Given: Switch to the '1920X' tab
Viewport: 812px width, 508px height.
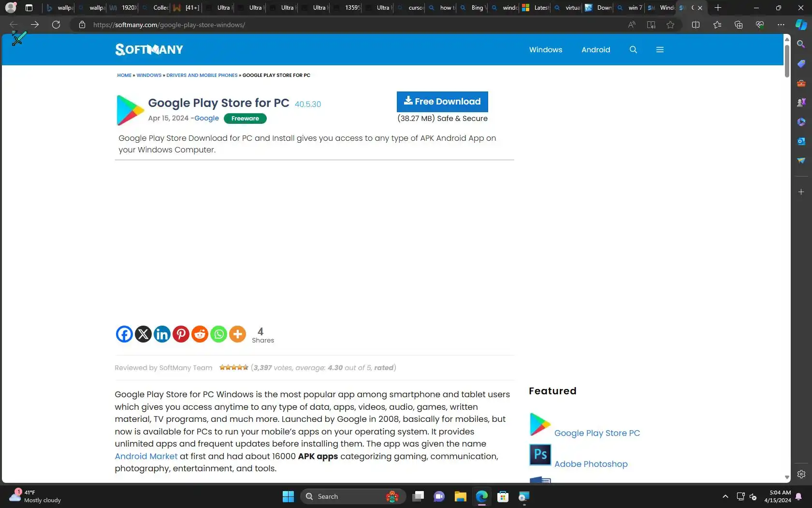Looking at the screenshot, I should click(123, 8).
